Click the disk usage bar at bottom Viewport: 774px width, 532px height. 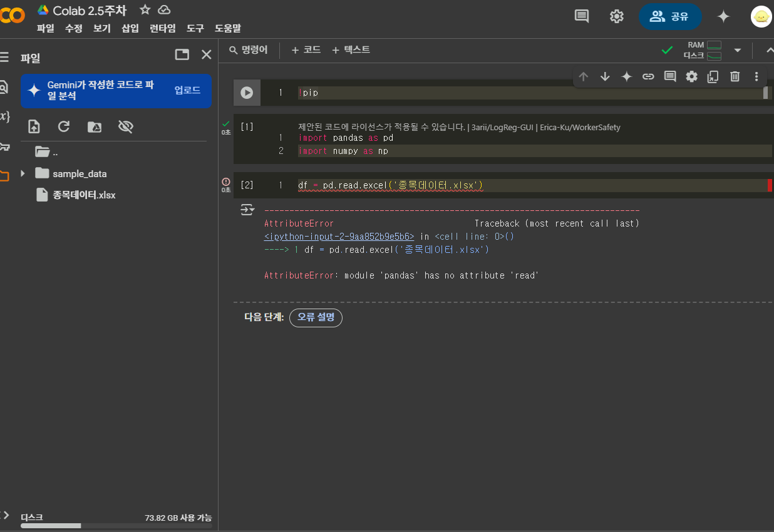116,526
